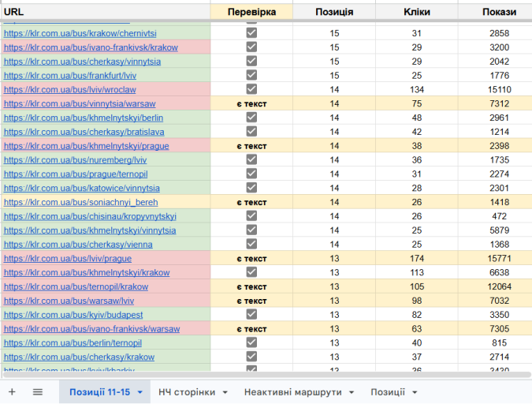Select the Перевірка column header cell
Image resolution: width=532 pixels, height=404 pixels.
pyautogui.click(x=251, y=12)
